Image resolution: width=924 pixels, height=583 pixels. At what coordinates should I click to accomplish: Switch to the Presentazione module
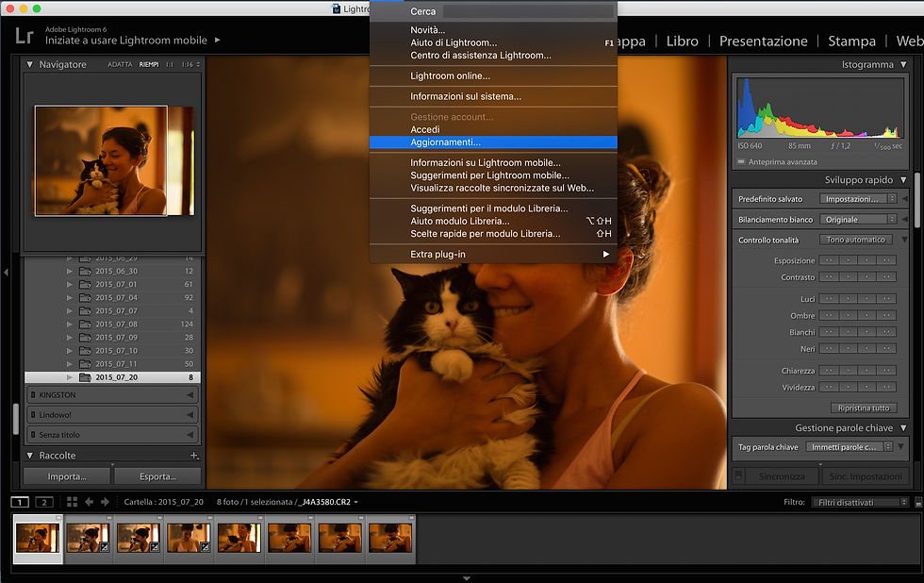click(x=763, y=42)
